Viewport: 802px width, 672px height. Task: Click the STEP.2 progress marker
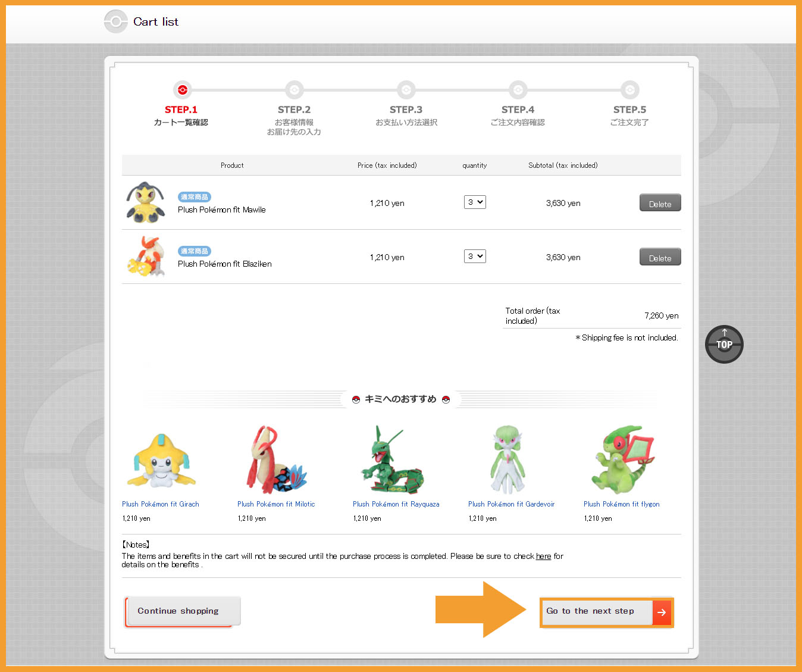point(294,90)
